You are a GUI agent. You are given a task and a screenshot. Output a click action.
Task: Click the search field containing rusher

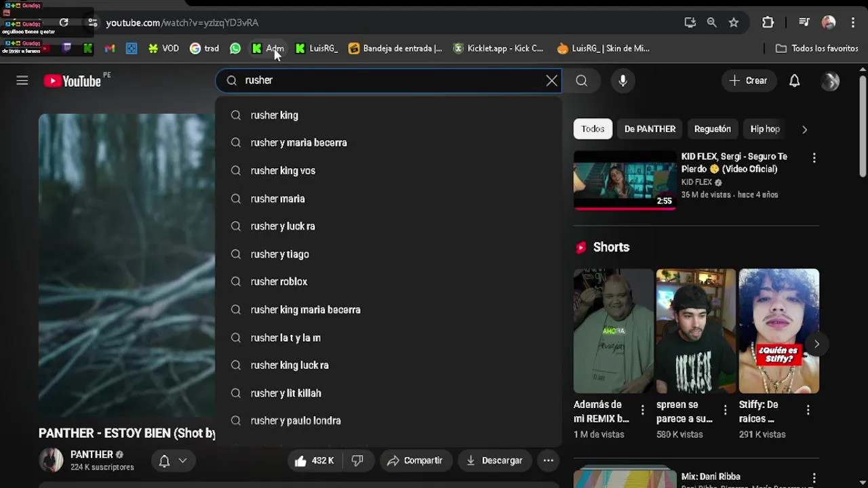pos(388,80)
